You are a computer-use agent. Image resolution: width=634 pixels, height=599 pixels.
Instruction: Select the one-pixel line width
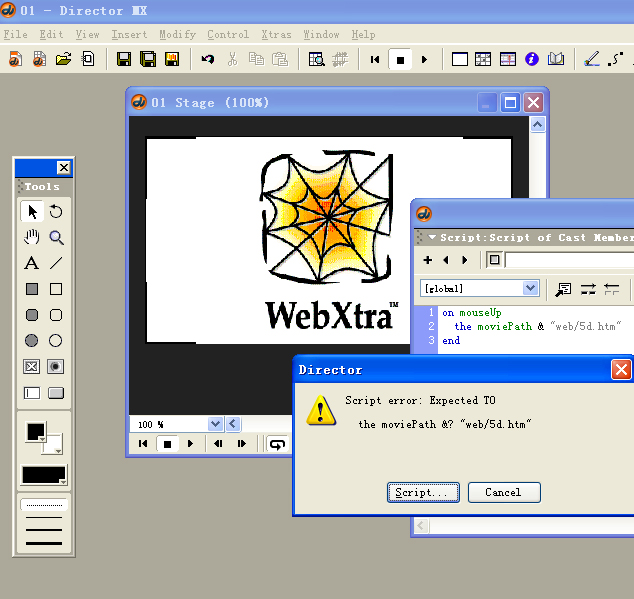pyautogui.click(x=44, y=517)
